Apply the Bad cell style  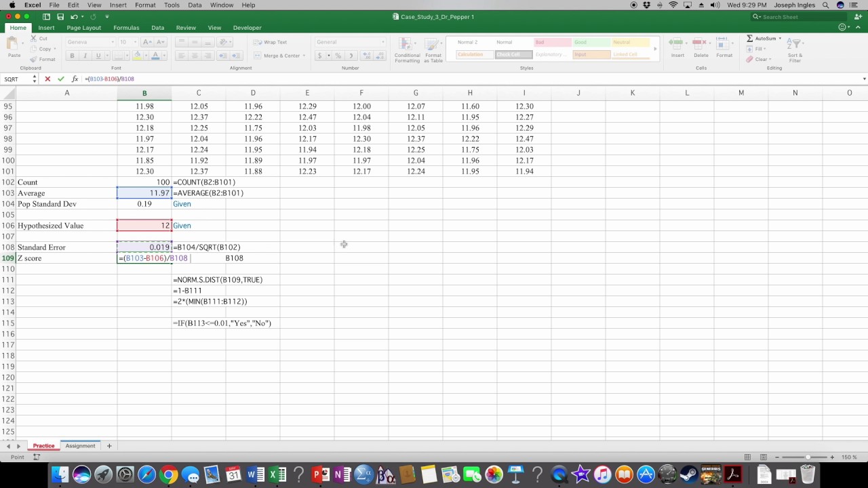coord(551,42)
